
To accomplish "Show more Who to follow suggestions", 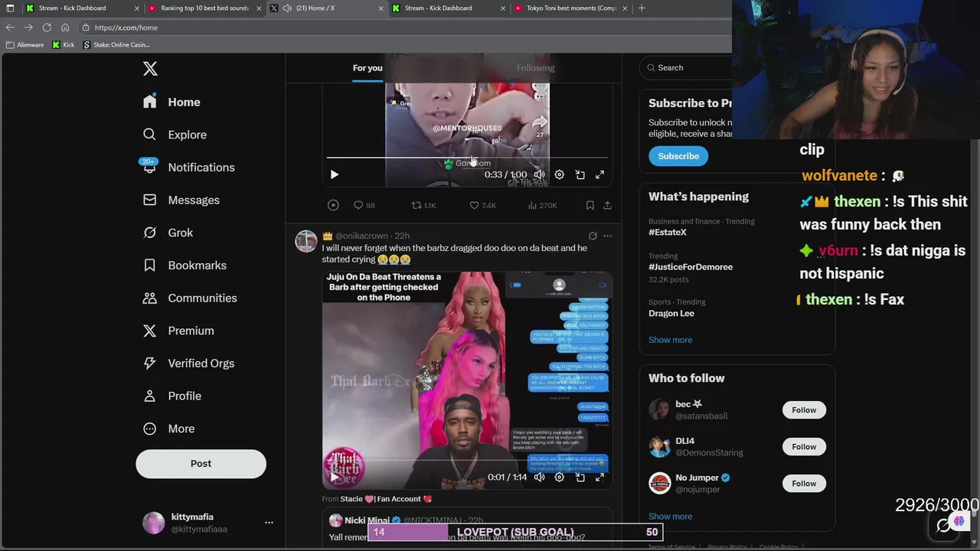I will tap(670, 517).
